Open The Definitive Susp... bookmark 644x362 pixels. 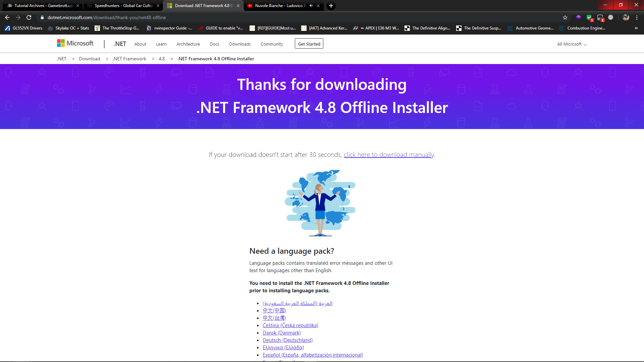pyautogui.click(x=479, y=28)
